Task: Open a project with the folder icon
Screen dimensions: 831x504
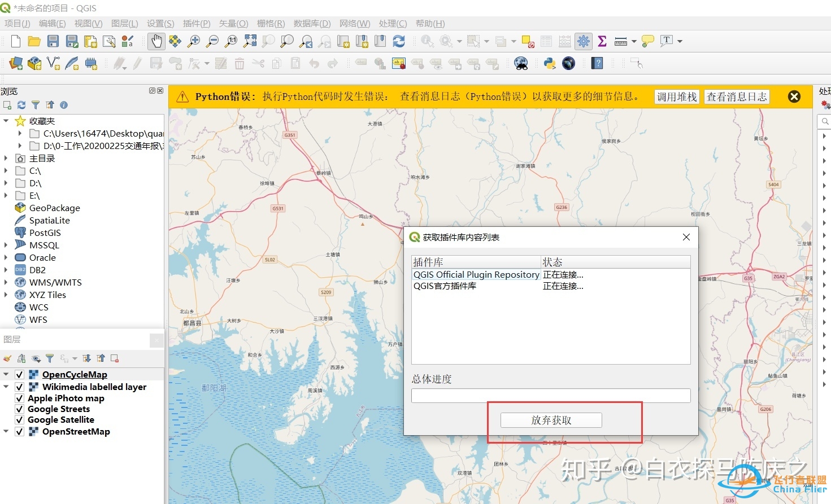Action: (34, 41)
